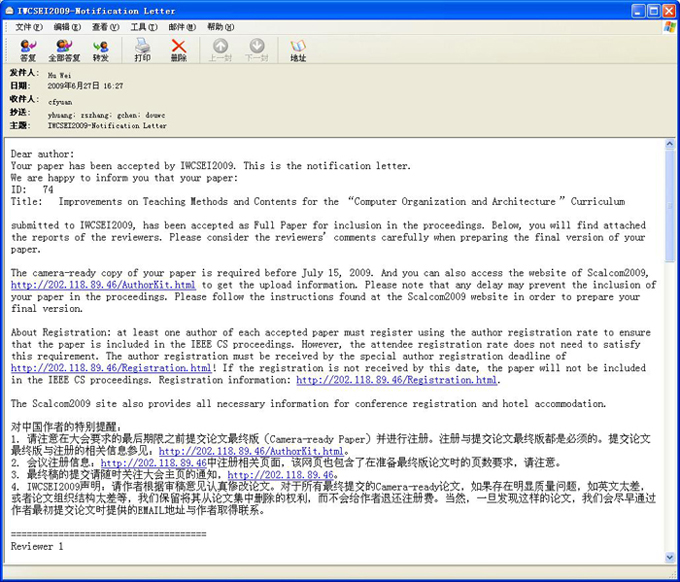Forward the message with 转发 icon

[101, 50]
